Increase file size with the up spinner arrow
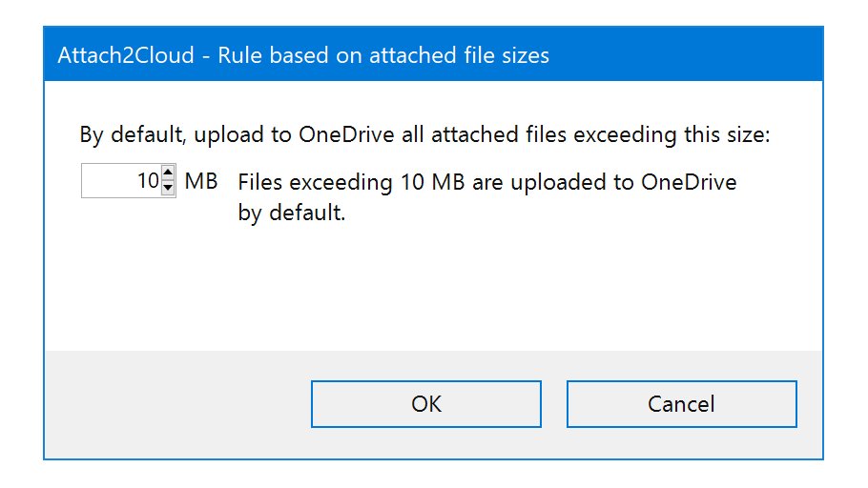Viewport: 868px width, 488px height. (x=168, y=173)
